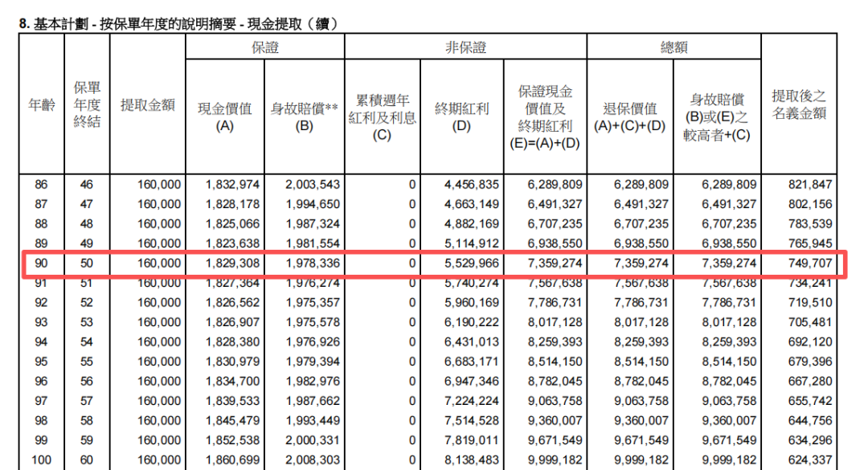Click the section title starting with 8. 基本計劃
868x470 pixels.
pyautogui.click(x=178, y=24)
